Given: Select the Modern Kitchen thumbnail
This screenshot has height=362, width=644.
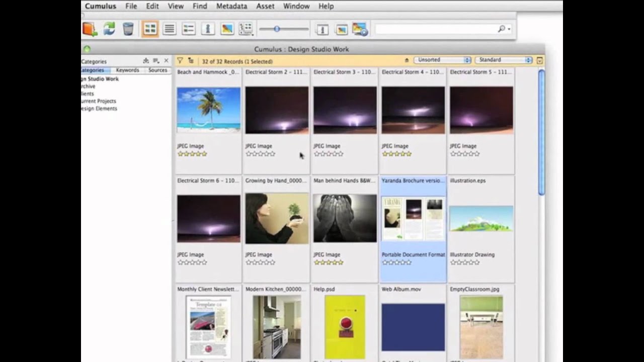Looking at the screenshot, I should point(277,327).
